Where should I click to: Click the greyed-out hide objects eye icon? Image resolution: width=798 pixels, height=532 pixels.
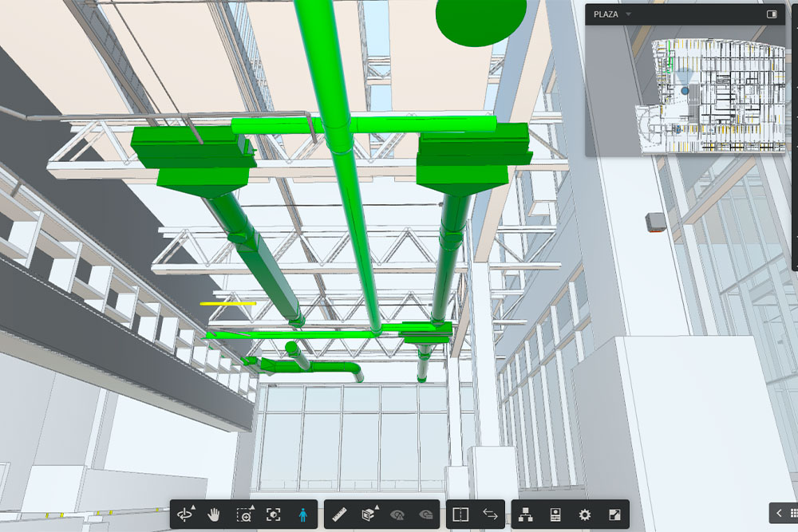point(397,514)
